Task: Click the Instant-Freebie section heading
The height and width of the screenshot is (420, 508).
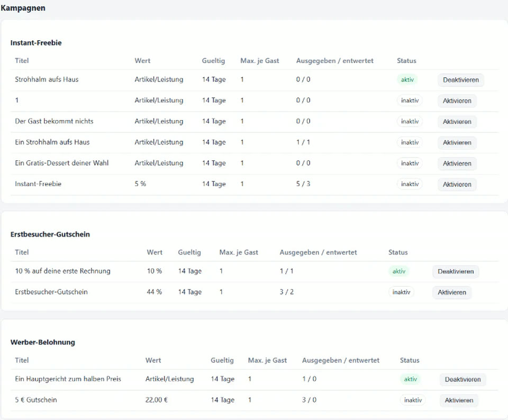Action: click(x=36, y=43)
